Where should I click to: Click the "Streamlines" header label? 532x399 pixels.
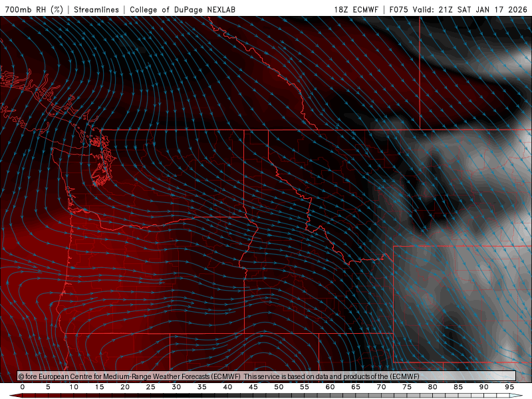click(x=96, y=9)
